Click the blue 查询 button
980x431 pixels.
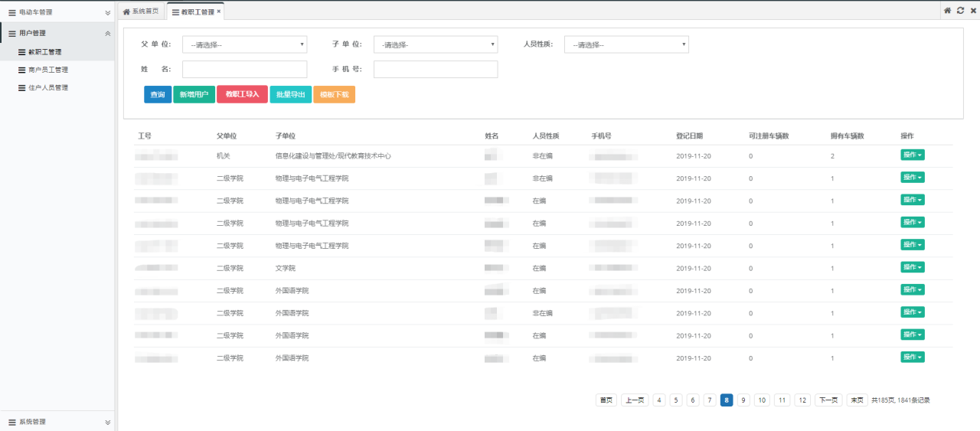click(158, 95)
